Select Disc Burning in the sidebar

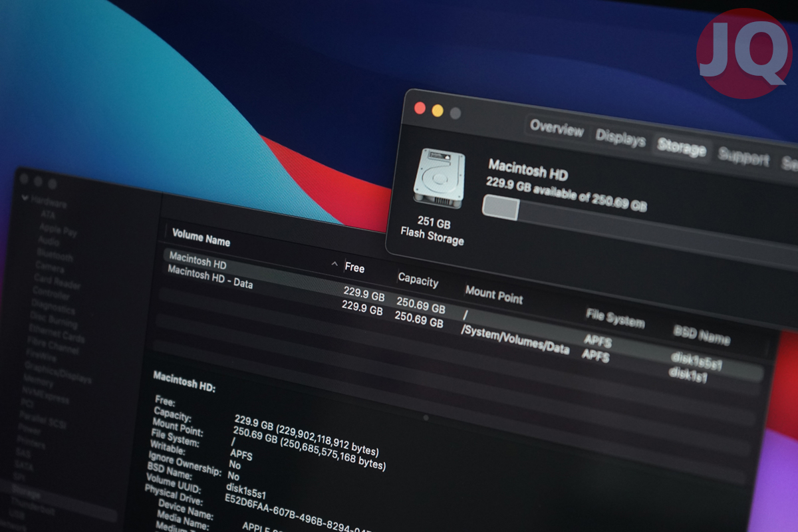point(53,320)
